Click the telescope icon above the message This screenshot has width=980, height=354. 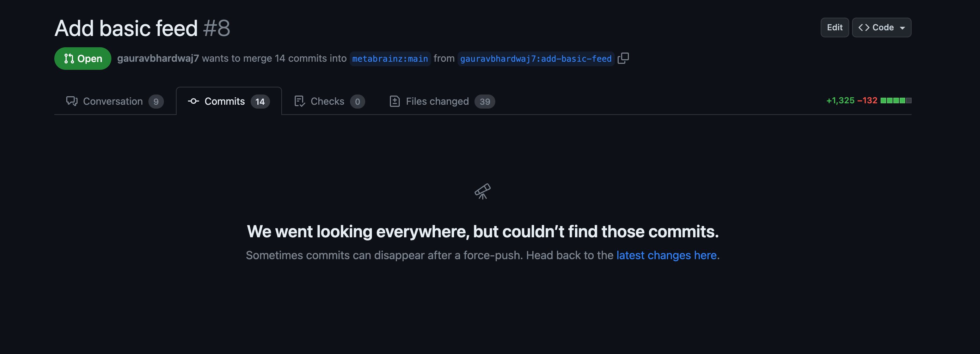coord(482,191)
